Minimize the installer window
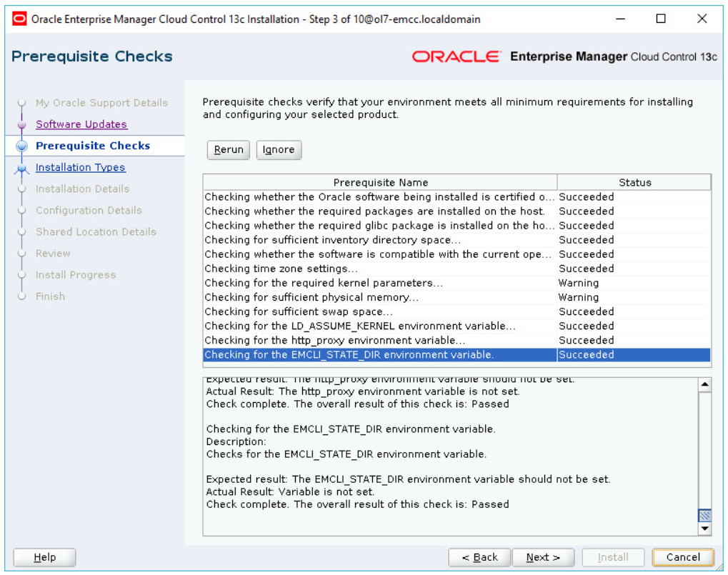This screenshot has height=575, width=728. pos(620,19)
